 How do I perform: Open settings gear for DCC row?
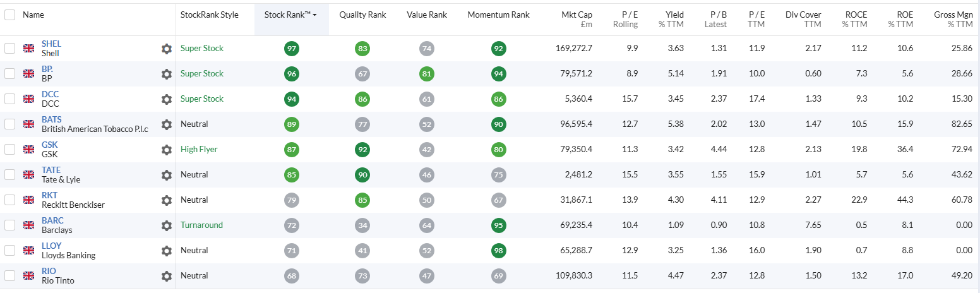coord(167,99)
